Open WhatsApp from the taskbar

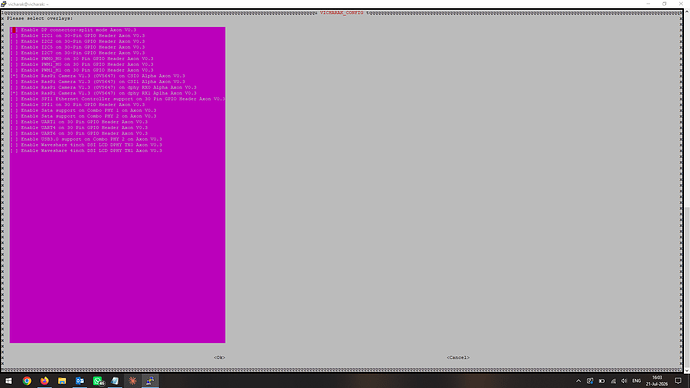click(x=98, y=381)
